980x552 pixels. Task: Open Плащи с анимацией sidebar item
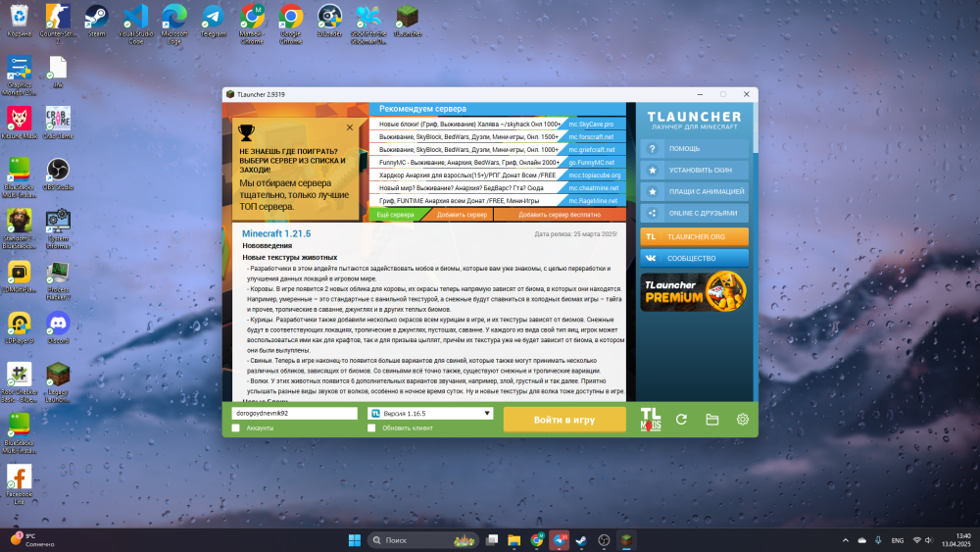point(695,191)
